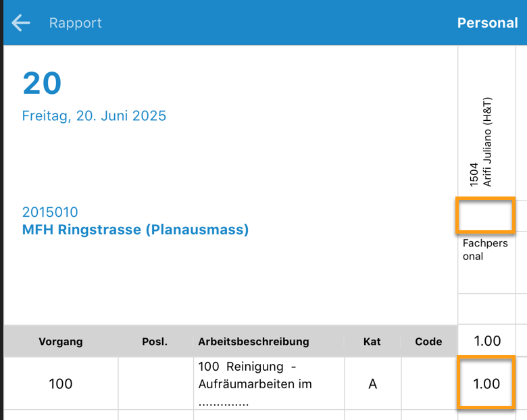Select Vorgang 100 cell in first row
This screenshot has width=527, height=420.
click(61, 384)
